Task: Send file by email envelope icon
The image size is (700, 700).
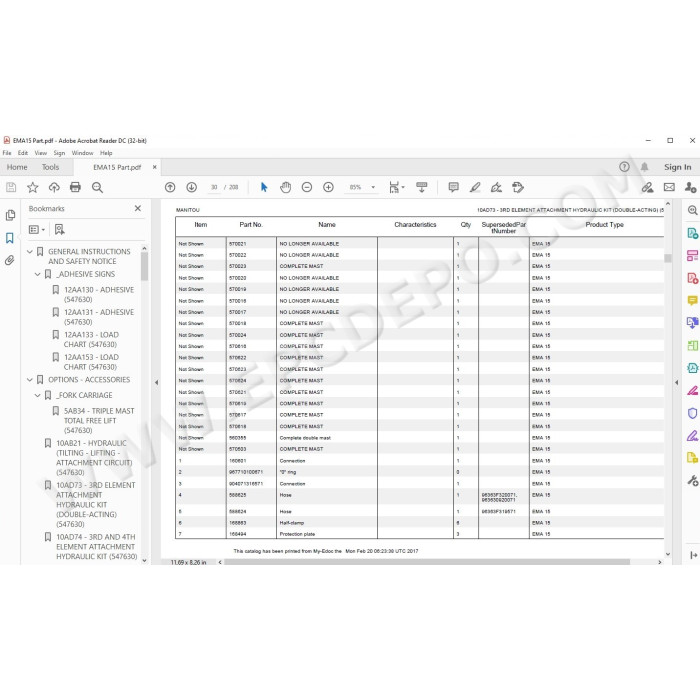Action: pyautogui.click(x=669, y=188)
